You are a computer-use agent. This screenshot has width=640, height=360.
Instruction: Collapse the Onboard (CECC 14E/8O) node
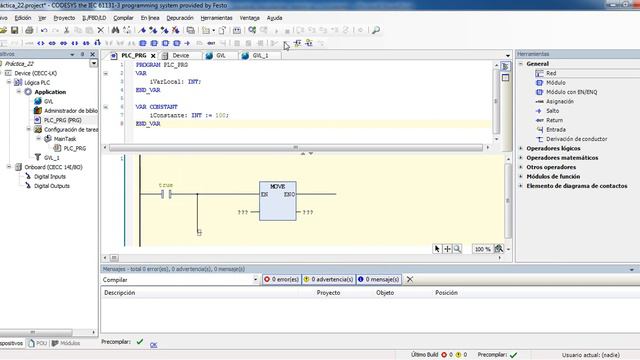[9, 167]
